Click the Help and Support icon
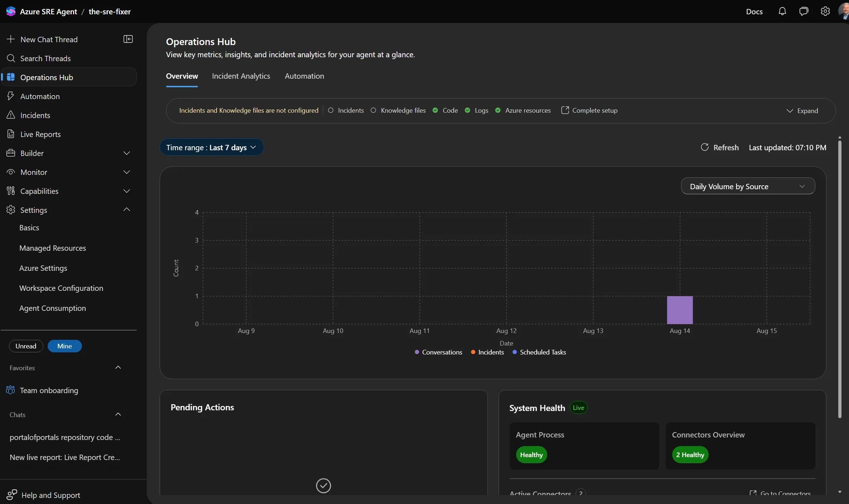The image size is (849, 504). 11,495
